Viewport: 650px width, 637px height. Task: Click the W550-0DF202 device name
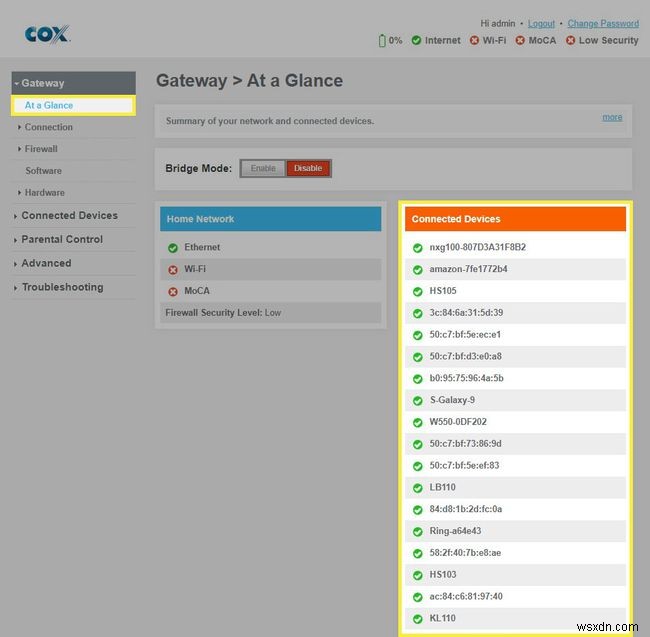click(x=458, y=422)
